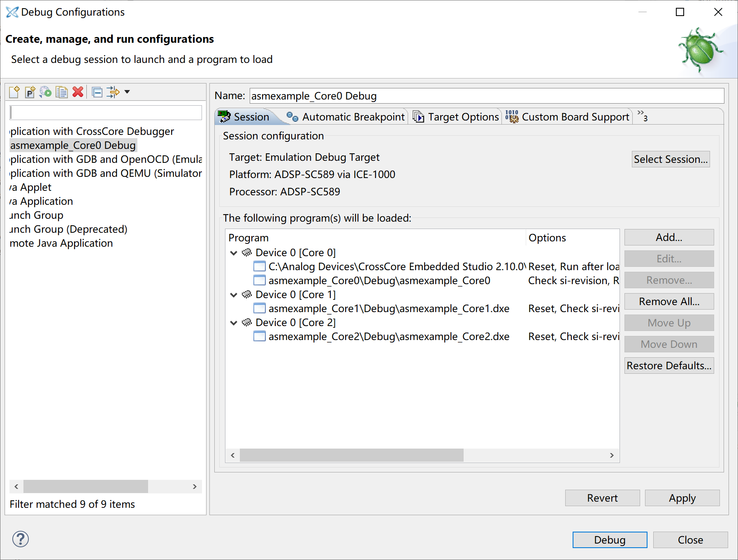Click the configuration filter text box
Viewport: 738px width, 560px height.
pos(106,113)
